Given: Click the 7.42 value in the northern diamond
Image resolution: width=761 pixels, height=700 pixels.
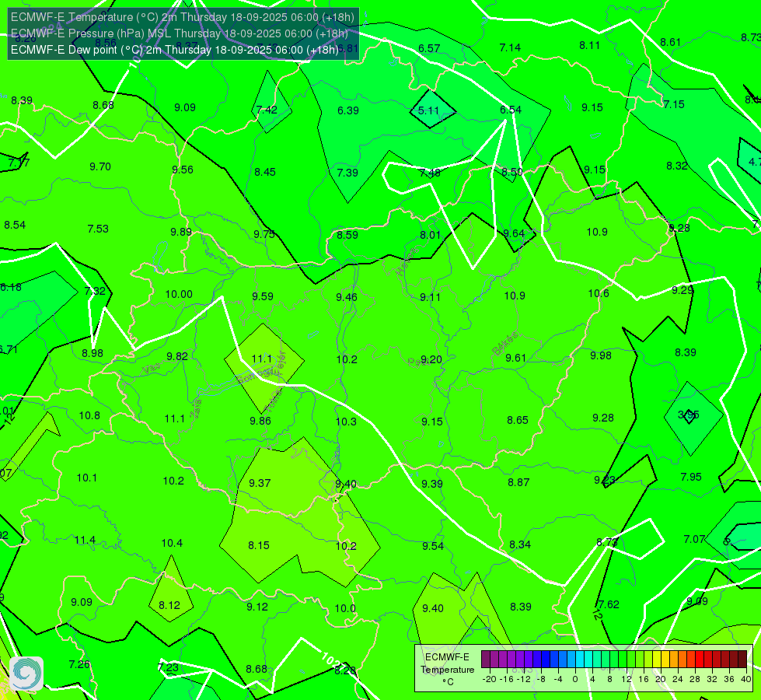Looking at the screenshot, I should 267,110.
